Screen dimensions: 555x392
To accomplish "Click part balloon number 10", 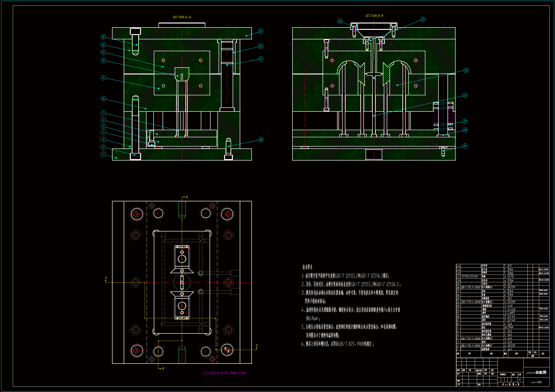I will pyautogui.click(x=466, y=70).
